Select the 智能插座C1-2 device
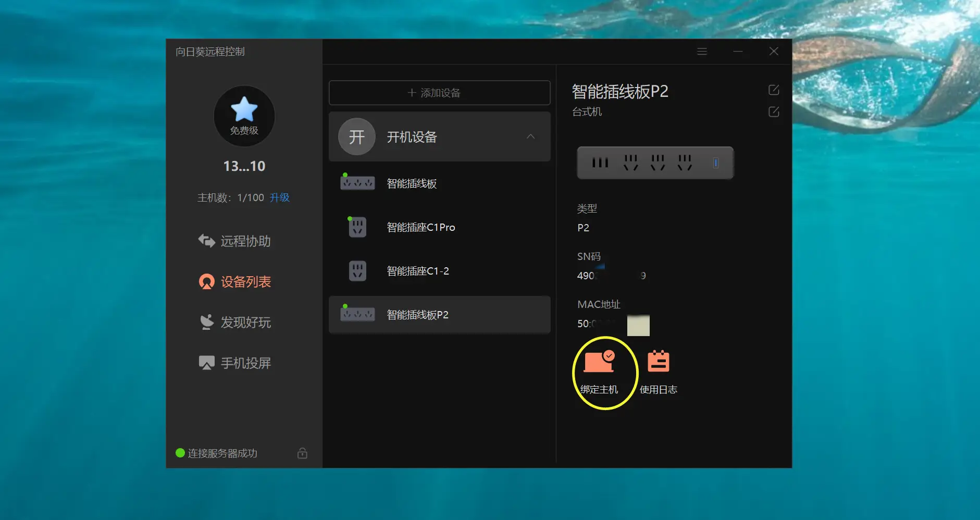 pyautogui.click(x=439, y=271)
